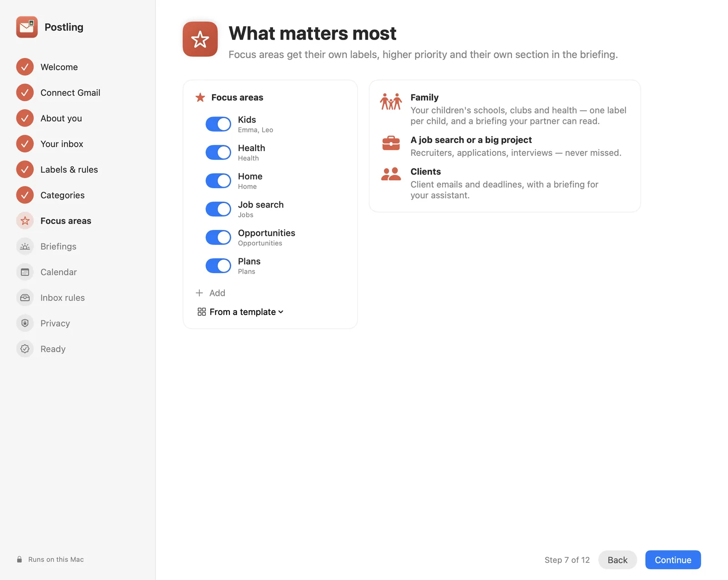Open the Connect Gmail step
Viewport: 728px width, 580px height.
click(x=71, y=92)
